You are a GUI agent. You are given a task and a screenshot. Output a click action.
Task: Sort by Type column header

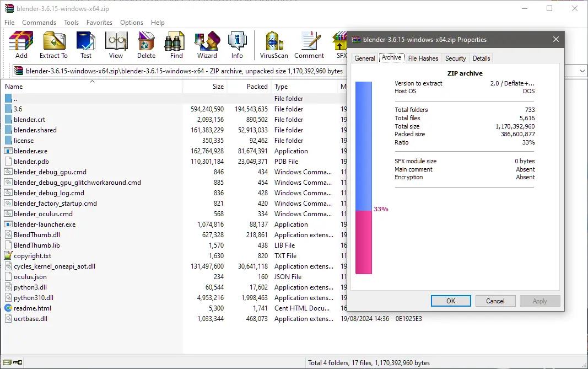click(x=304, y=87)
